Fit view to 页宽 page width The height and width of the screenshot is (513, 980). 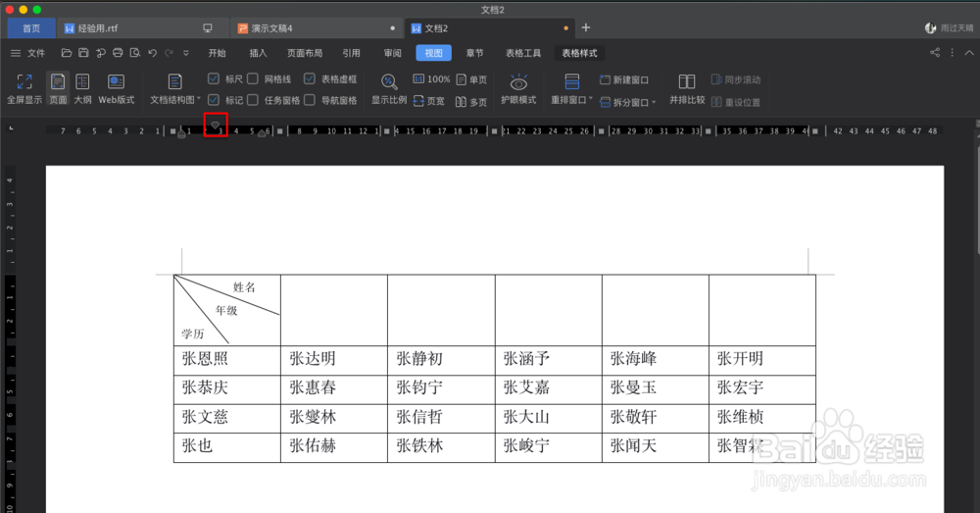[429, 101]
